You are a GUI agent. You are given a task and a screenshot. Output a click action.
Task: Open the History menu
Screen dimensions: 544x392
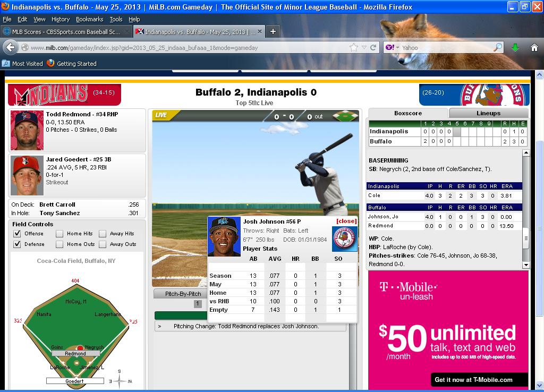click(x=61, y=19)
